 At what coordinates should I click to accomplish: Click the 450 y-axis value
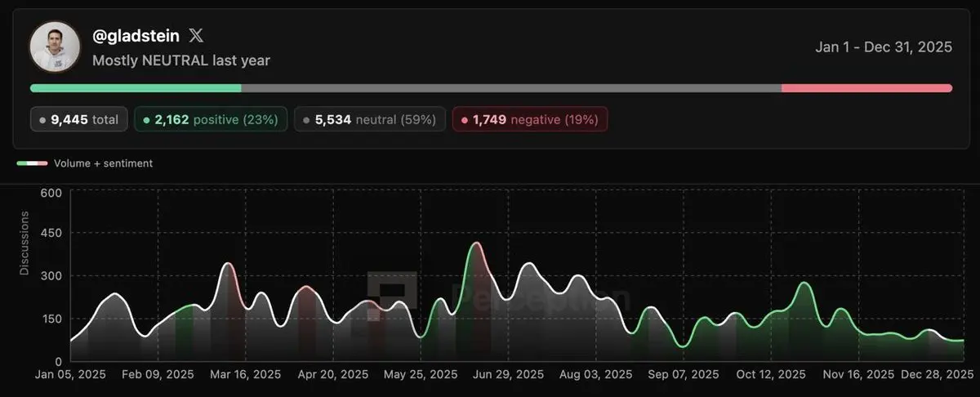pyautogui.click(x=51, y=234)
